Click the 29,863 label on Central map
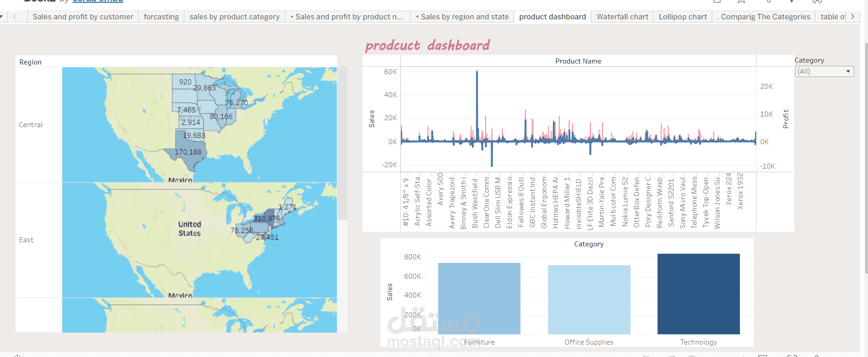Viewport: 868px width, 357px height. [x=204, y=88]
